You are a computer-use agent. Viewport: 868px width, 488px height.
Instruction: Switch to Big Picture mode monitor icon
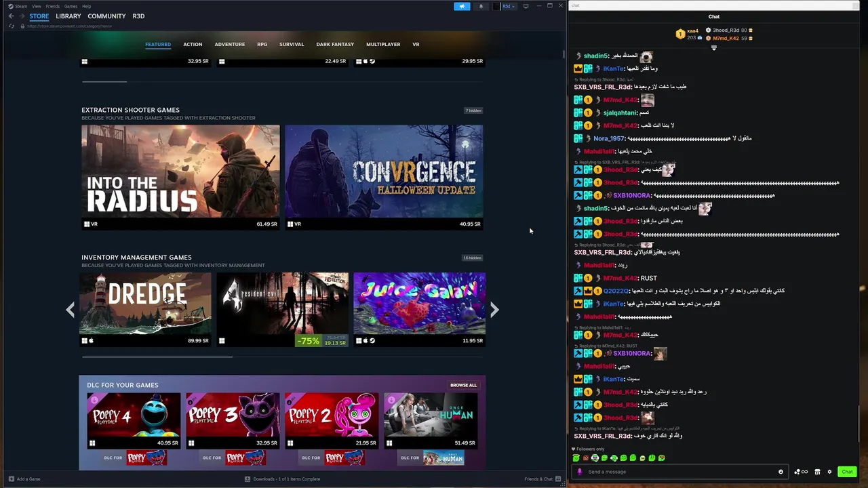click(526, 6)
